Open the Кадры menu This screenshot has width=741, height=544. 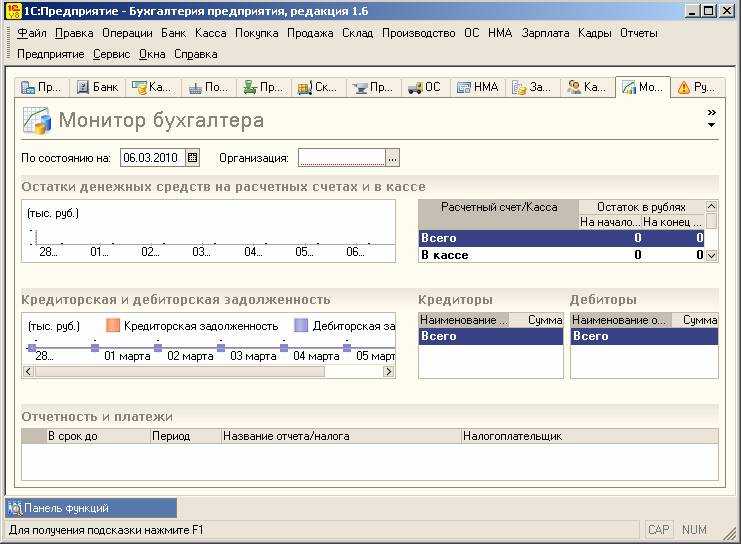click(595, 33)
